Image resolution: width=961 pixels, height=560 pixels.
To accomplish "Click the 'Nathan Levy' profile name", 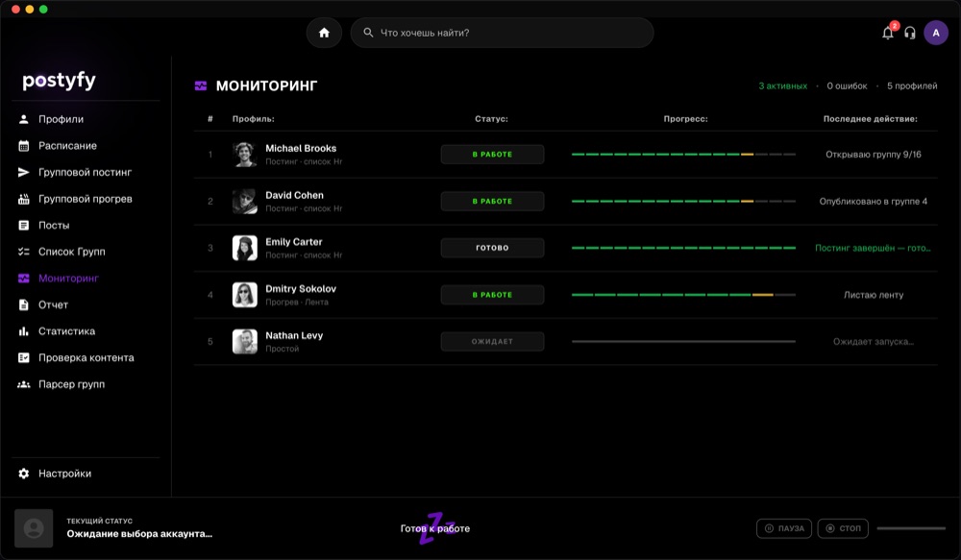I will [x=294, y=335].
